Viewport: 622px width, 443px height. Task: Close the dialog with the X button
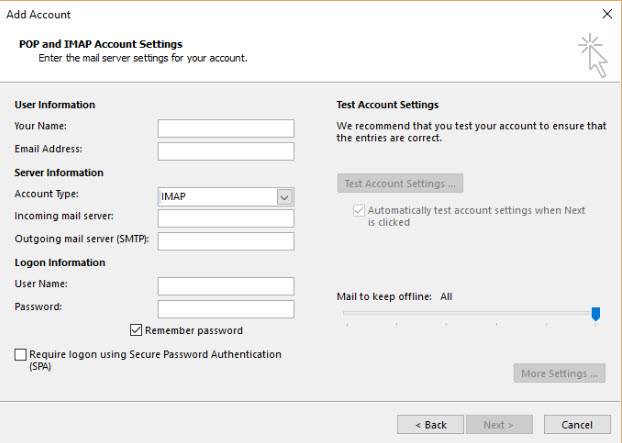pos(606,14)
